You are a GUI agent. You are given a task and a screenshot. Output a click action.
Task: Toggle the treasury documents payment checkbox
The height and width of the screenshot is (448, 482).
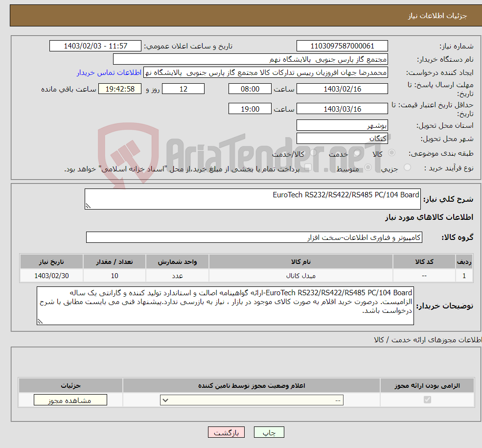click(308, 167)
